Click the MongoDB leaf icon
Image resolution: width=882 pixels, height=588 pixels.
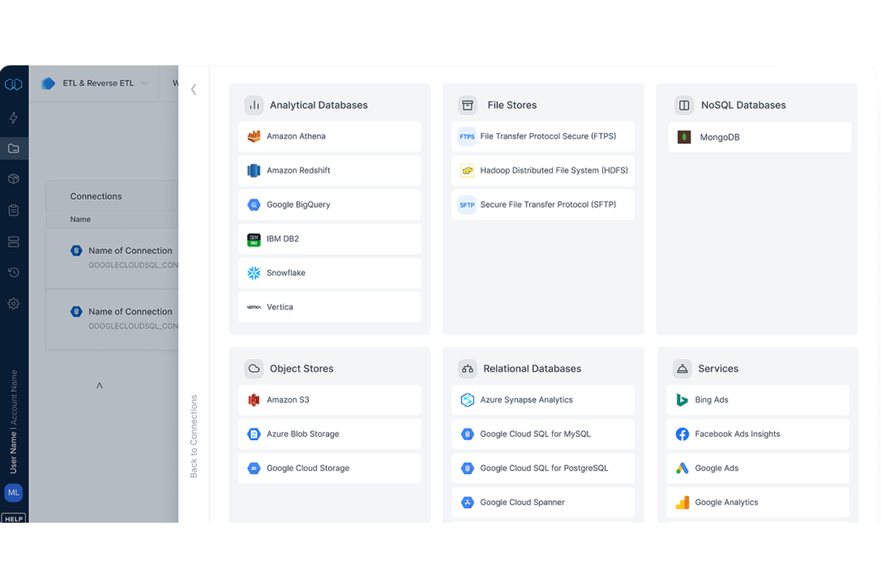(684, 137)
